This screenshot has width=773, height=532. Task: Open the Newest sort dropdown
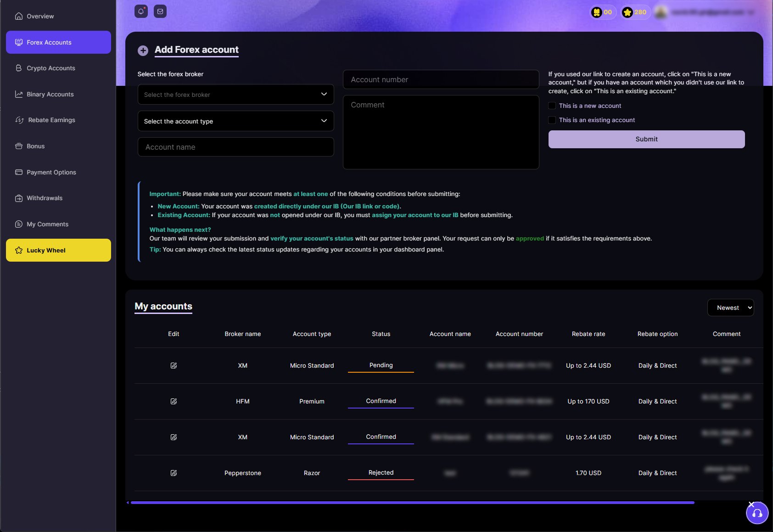coord(730,308)
